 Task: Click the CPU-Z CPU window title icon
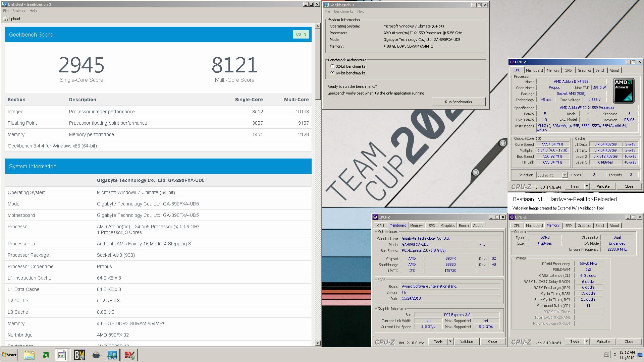click(512, 62)
